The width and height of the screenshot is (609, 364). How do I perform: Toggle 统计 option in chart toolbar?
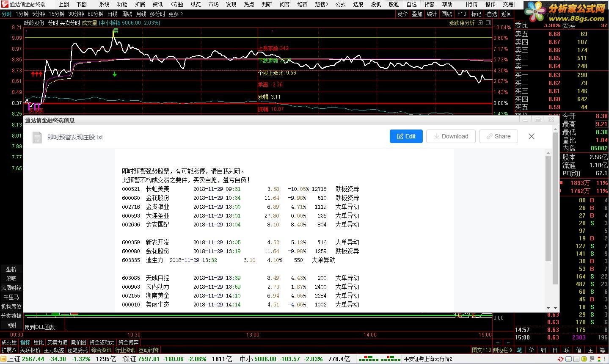point(432,14)
